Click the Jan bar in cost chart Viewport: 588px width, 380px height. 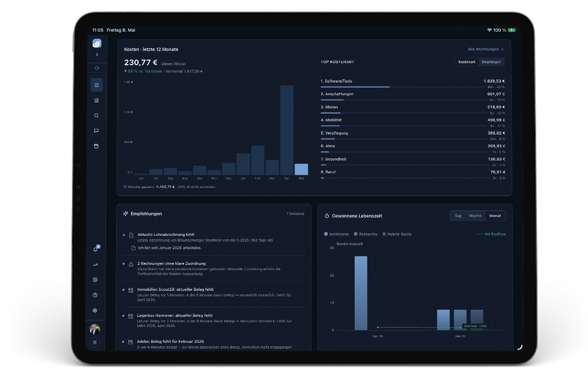click(243, 164)
